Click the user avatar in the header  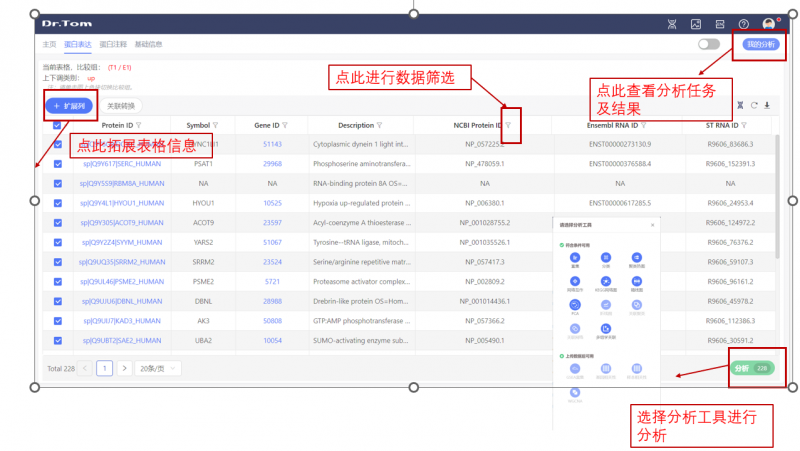point(768,24)
